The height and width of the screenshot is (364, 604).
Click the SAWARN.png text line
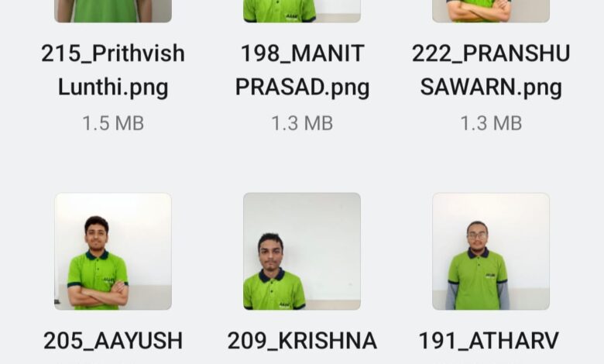pyautogui.click(x=491, y=88)
